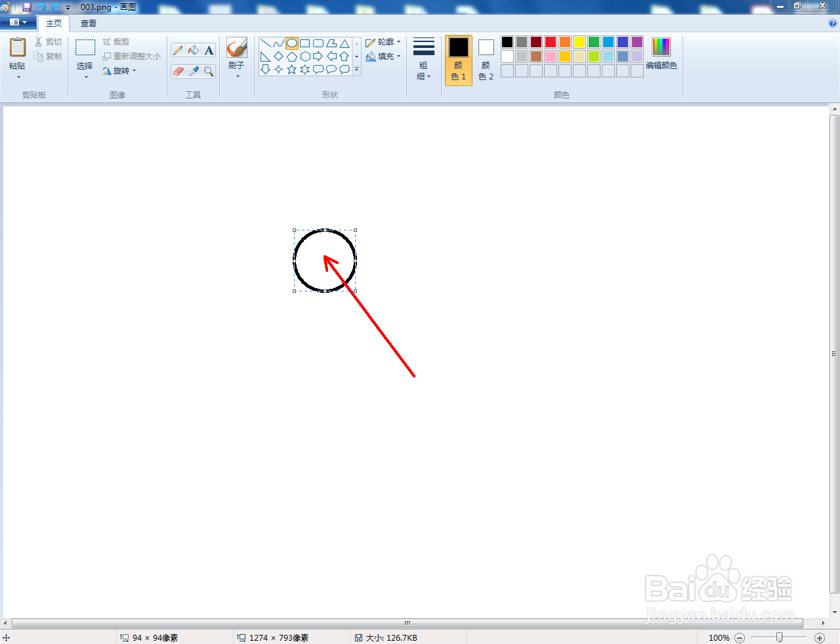Select the Text tool marked A
The image size is (840, 644).
tap(209, 51)
